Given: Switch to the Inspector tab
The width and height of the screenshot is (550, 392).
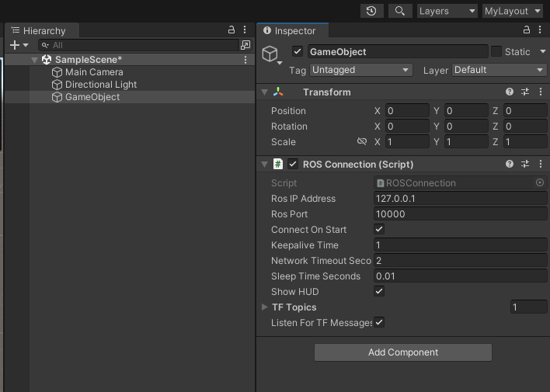Looking at the screenshot, I should (x=293, y=31).
